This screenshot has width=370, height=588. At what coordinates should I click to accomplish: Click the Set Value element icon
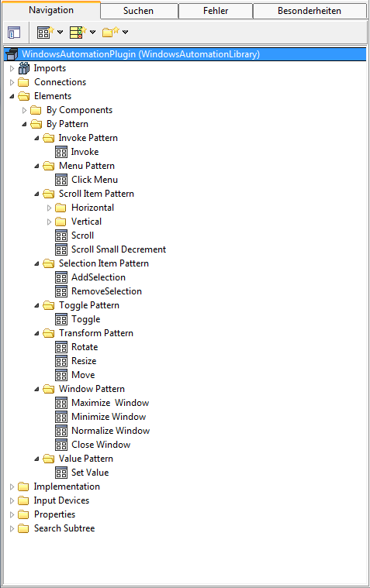[61, 473]
